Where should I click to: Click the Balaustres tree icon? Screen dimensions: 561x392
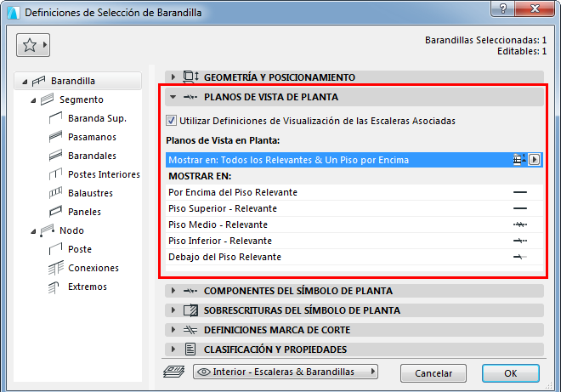(57, 193)
